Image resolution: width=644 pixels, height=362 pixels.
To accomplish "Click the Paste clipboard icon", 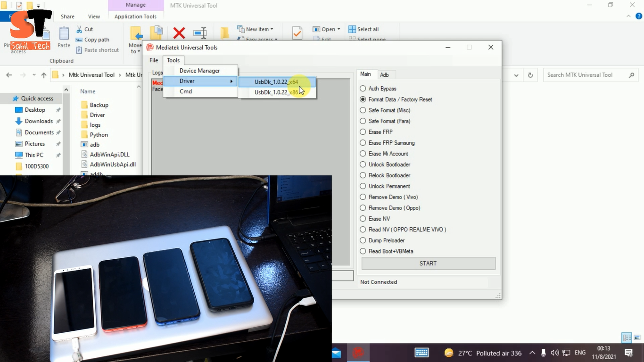I will coord(64,37).
